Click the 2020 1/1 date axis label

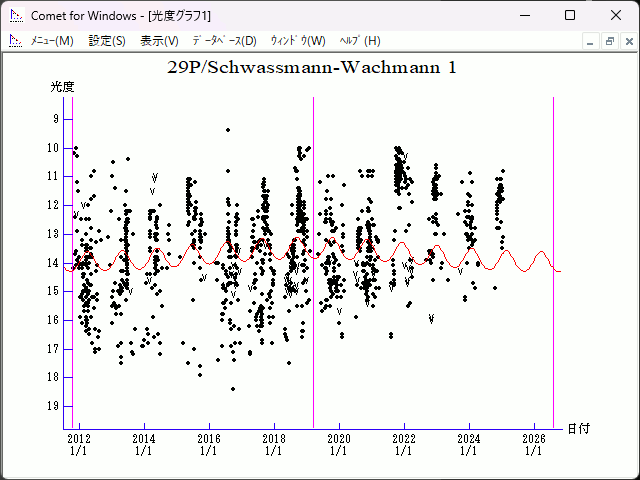339,445
